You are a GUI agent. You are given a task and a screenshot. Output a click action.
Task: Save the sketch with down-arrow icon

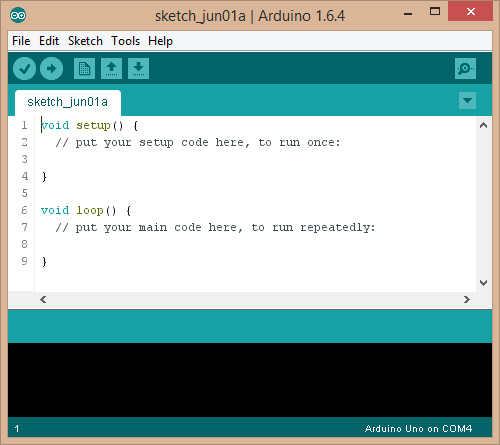tap(138, 69)
